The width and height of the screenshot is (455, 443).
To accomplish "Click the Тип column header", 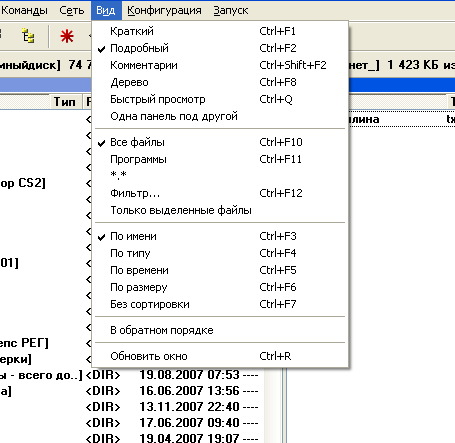I will [65, 102].
